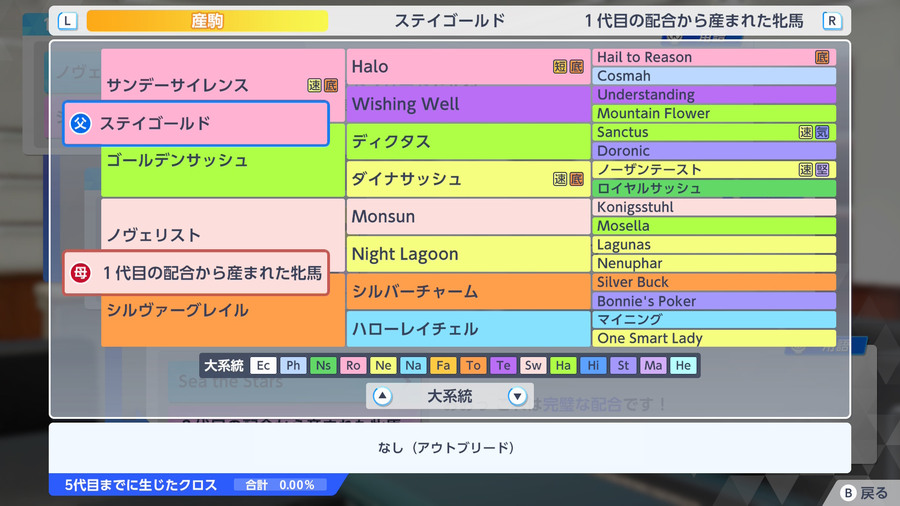Click the 速 trait icon on Sanctus

(806, 132)
